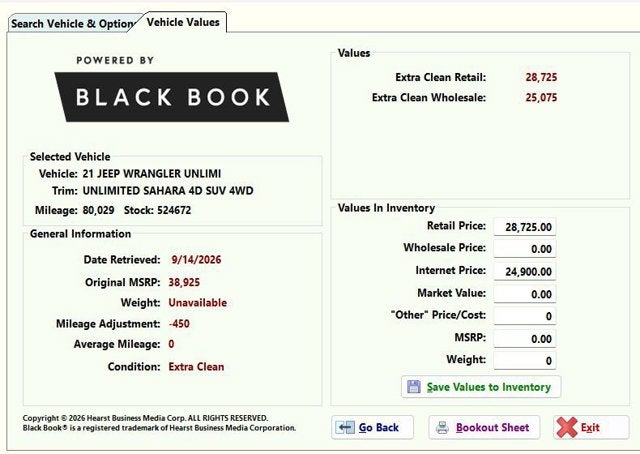Click the Extra Clean Wholesale label
The image size is (640, 454).
pos(429,98)
